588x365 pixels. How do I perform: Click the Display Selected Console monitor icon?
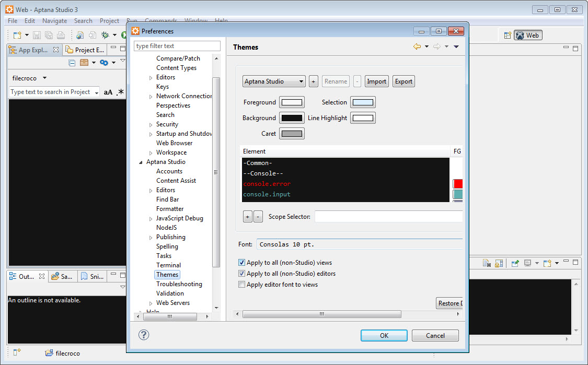pyautogui.click(x=527, y=263)
